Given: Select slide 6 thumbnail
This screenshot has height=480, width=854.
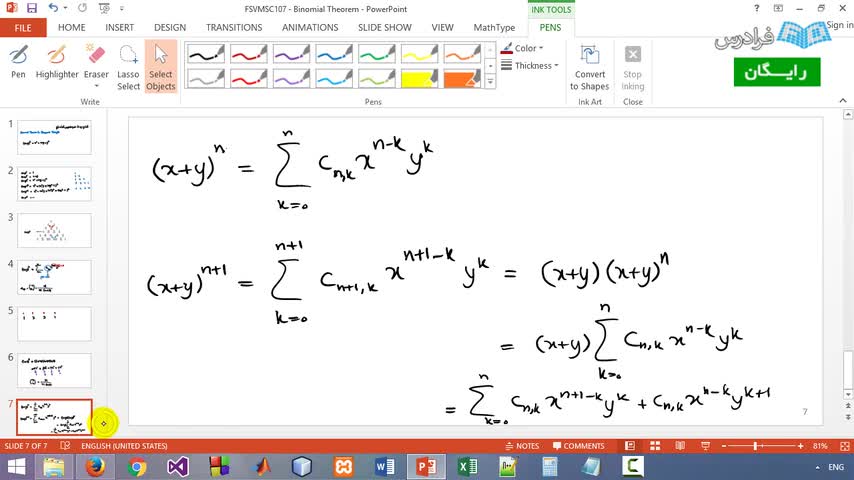Looking at the screenshot, I should coord(54,370).
